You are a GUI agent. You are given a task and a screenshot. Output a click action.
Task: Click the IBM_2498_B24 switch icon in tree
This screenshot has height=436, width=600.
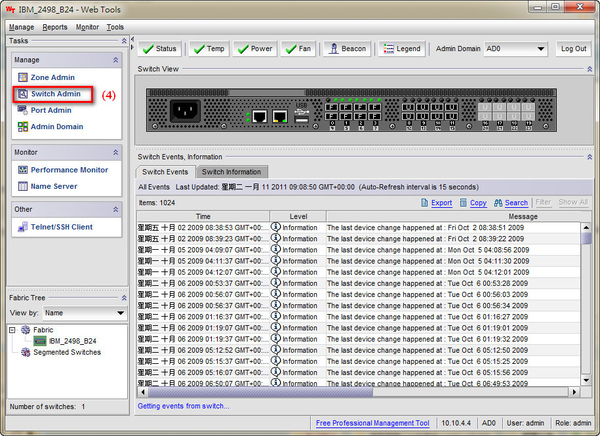click(x=40, y=341)
